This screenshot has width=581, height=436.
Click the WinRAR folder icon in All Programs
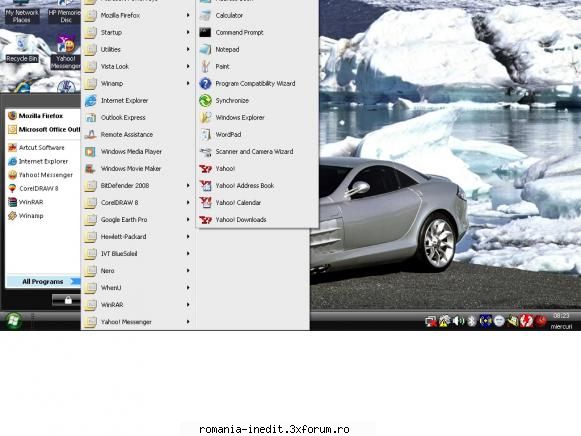pos(90,305)
